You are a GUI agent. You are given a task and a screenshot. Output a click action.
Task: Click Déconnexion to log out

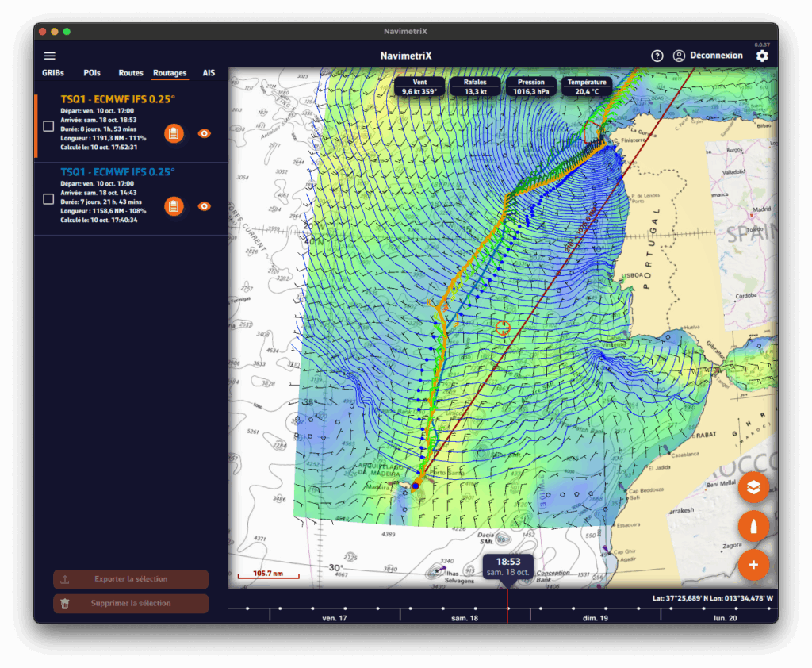tap(708, 56)
